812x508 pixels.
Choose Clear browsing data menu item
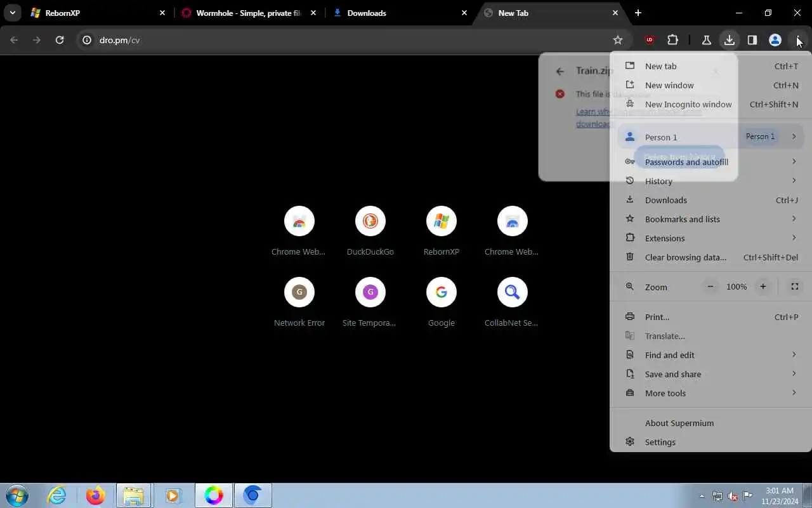[710, 257]
